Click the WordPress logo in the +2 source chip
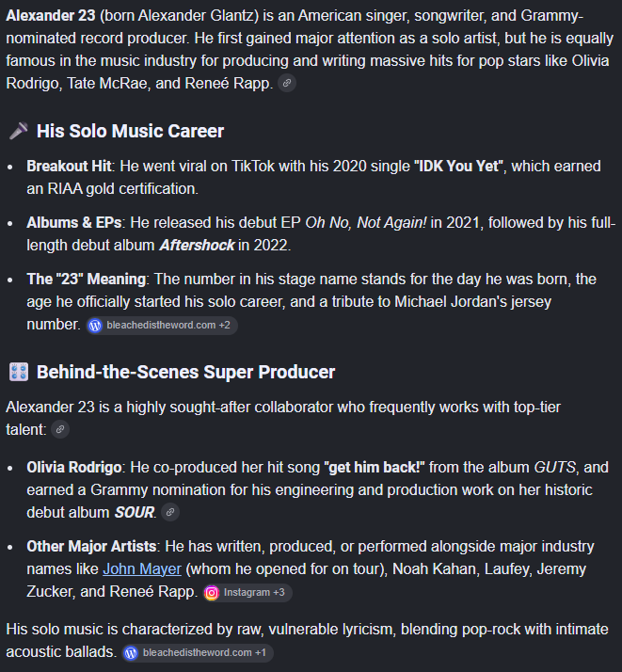The width and height of the screenshot is (622, 672). [95, 326]
